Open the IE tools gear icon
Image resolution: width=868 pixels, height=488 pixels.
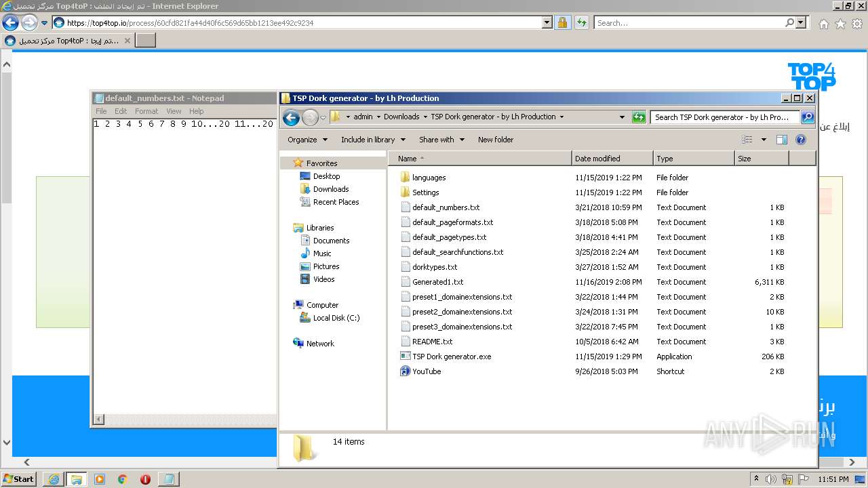point(856,24)
